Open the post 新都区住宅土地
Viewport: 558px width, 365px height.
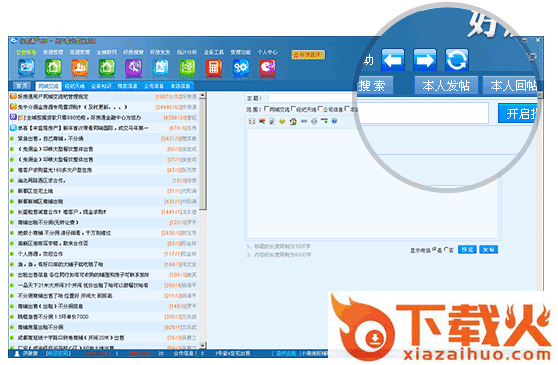click(x=36, y=191)
